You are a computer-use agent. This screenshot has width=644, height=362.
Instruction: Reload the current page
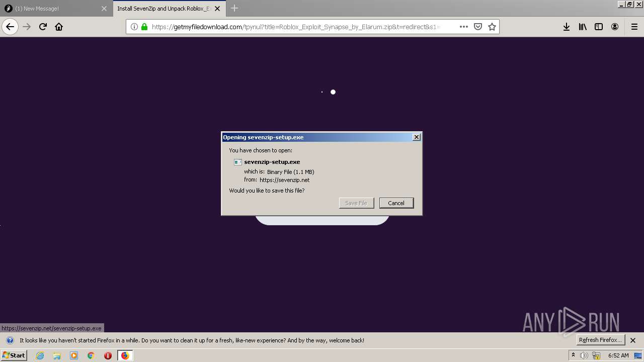click(43, 27)
